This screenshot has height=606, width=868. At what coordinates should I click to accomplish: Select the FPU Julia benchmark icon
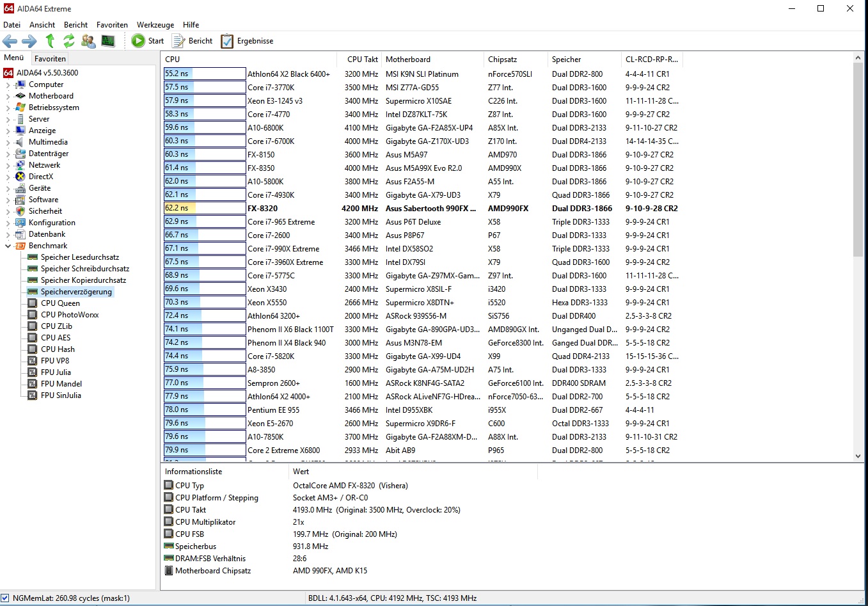(33, 372)
